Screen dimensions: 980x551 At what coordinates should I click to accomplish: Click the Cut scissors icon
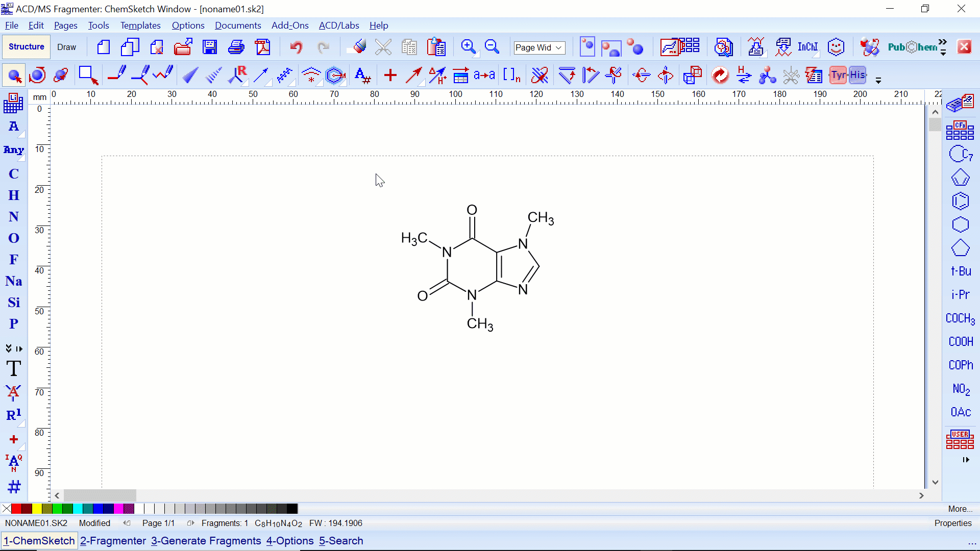(x=383, y=47)
